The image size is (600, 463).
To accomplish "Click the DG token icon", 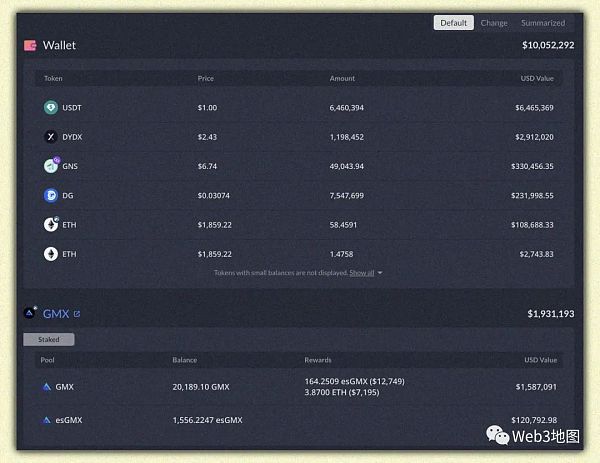I will pyautogui.click(x=51, y=196).
